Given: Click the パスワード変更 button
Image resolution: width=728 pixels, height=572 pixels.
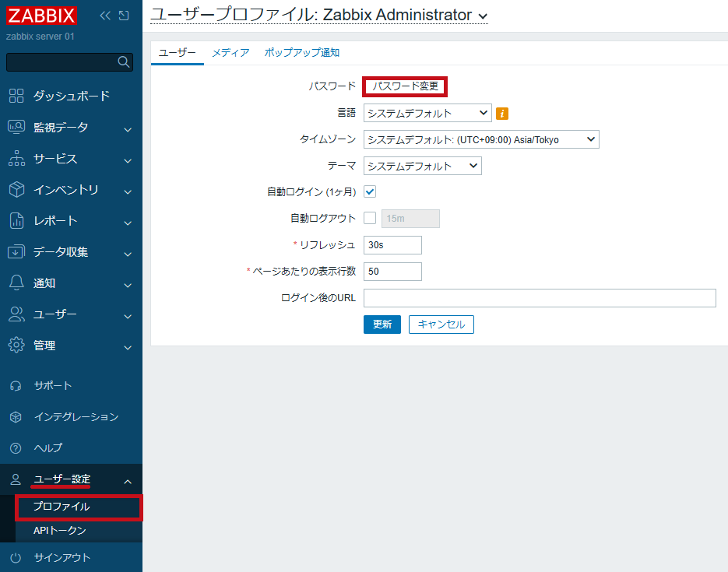Looking at the screenshot, I should [x=405, y=86].
